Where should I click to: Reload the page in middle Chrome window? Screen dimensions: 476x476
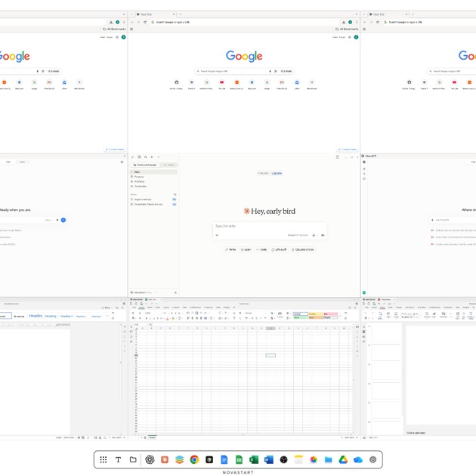click(x=145, y=22)
